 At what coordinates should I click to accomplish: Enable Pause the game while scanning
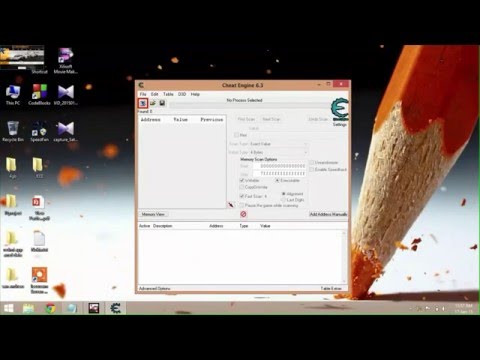[x=242, y=205]
